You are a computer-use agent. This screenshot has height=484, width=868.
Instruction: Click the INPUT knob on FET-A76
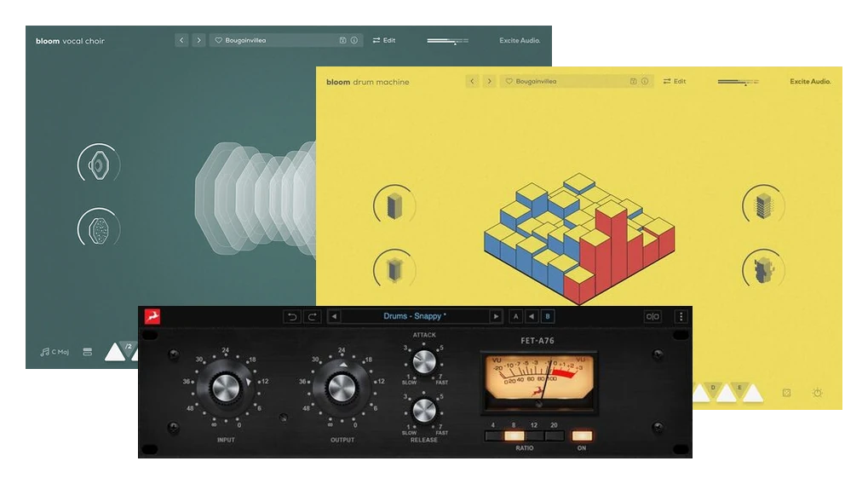(x=226, y=389)
